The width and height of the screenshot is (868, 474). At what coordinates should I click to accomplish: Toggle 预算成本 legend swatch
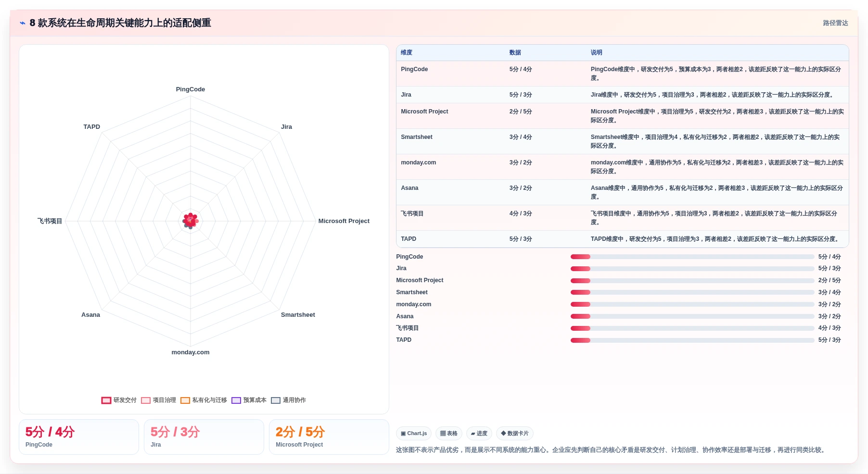236,400
